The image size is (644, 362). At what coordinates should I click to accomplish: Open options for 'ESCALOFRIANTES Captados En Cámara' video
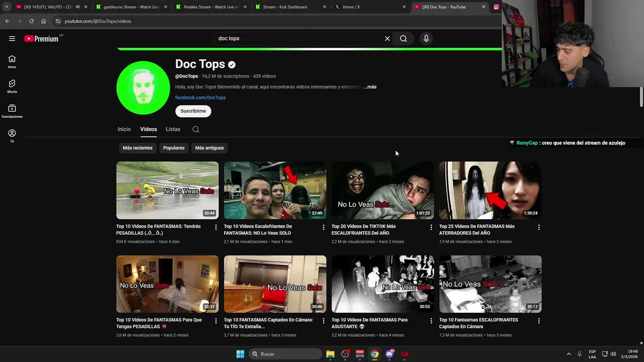coord(539,321)
